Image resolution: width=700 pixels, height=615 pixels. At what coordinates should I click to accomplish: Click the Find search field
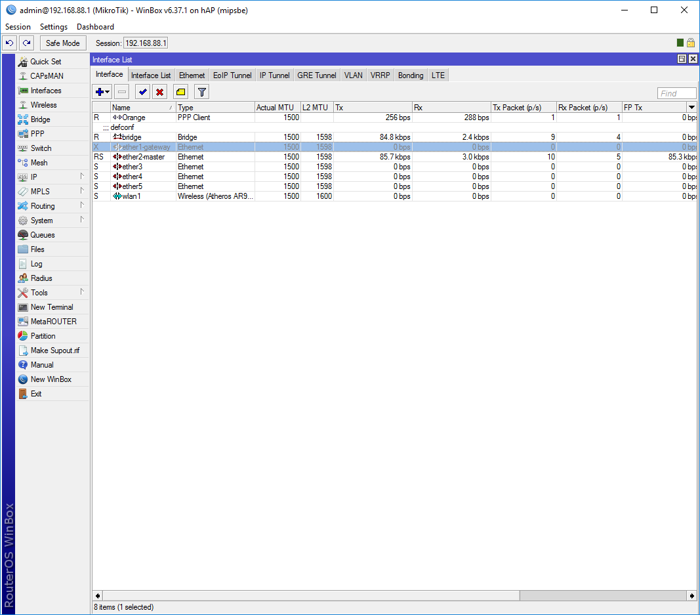pos(676,93)
